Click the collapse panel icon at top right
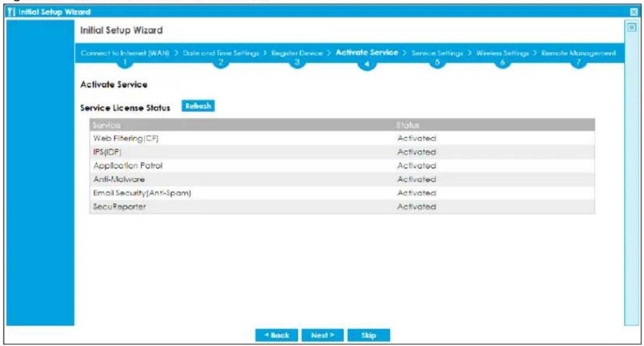This screenshot has width=644, height=346. tap(632, 27)
